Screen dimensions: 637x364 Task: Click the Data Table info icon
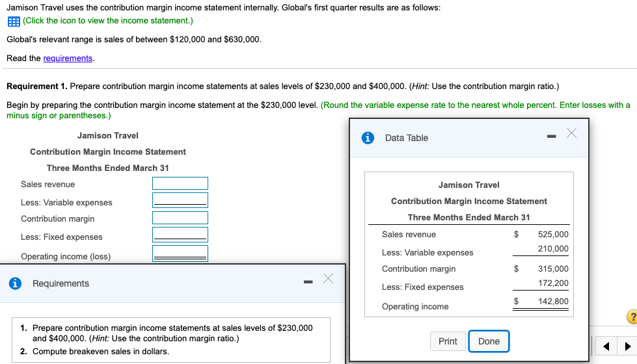(x=368, y=138)
